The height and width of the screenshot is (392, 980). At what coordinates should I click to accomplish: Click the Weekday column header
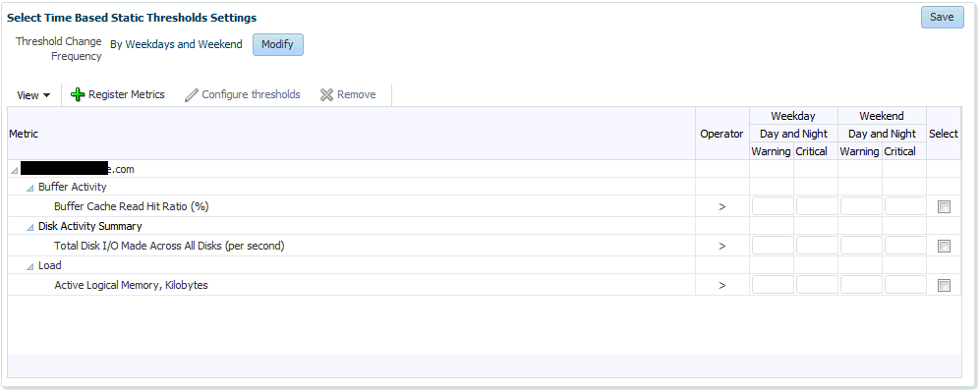click(x=793, y=116)
